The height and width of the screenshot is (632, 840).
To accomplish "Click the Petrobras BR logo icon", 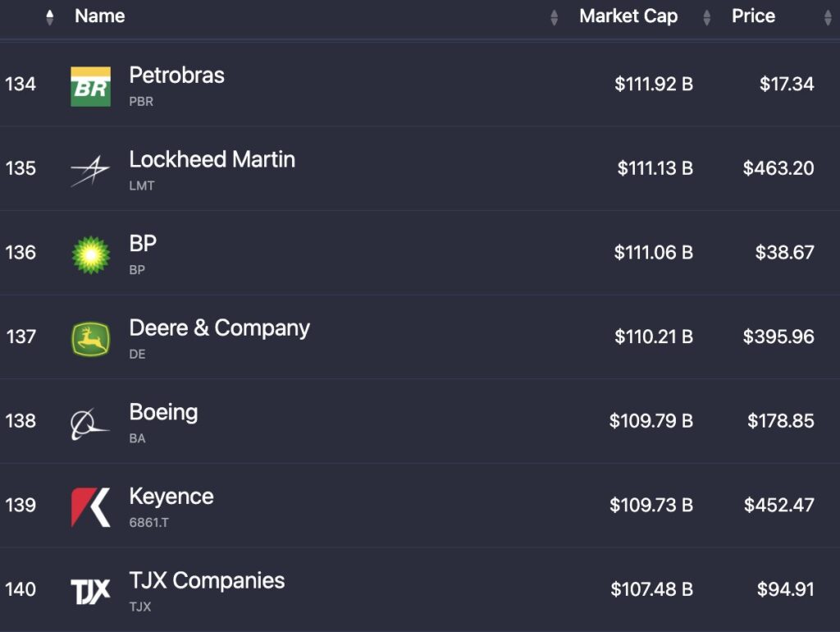I will [90, 87].
